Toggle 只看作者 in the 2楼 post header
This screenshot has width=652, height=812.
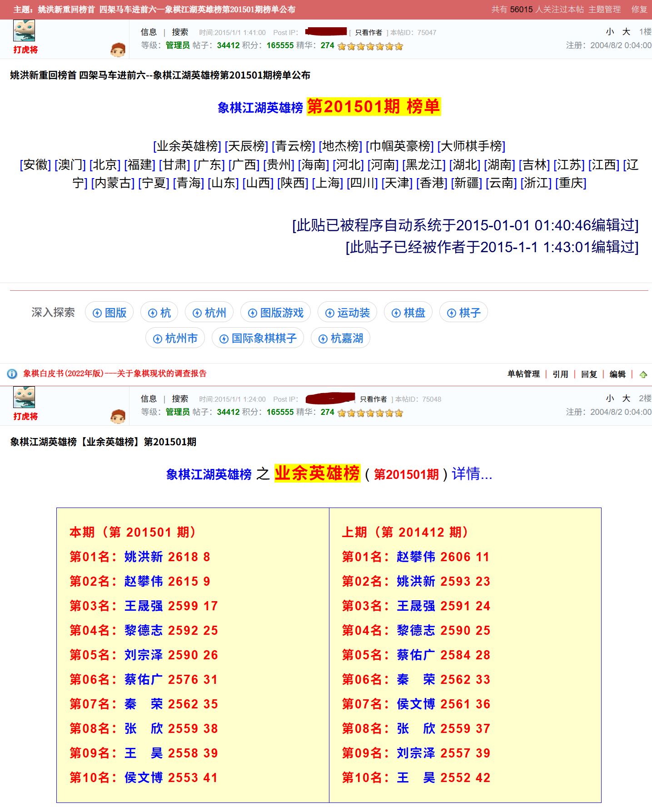[373, 399]
